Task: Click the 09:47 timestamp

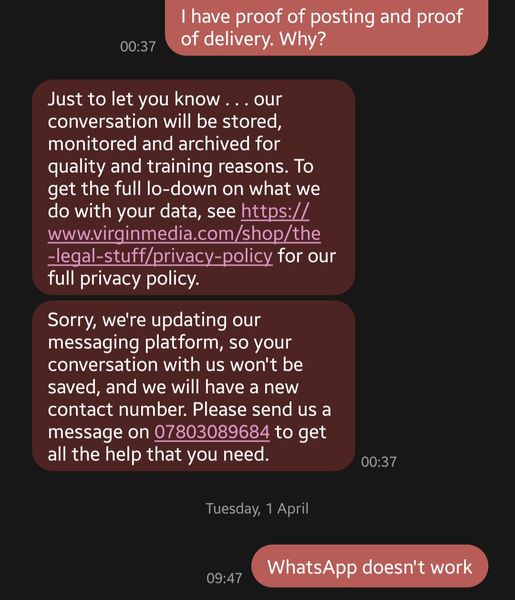Action: pyautogui.click(x=224, y=578)
